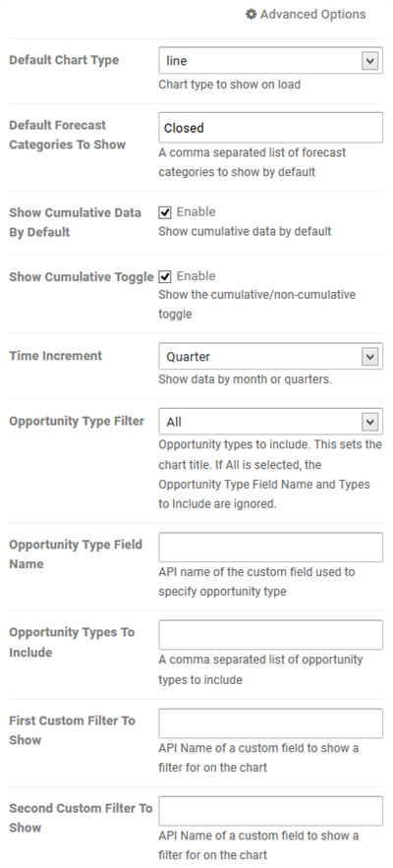Click the Opportunity Type Filter field label

[x=77, y=422]
